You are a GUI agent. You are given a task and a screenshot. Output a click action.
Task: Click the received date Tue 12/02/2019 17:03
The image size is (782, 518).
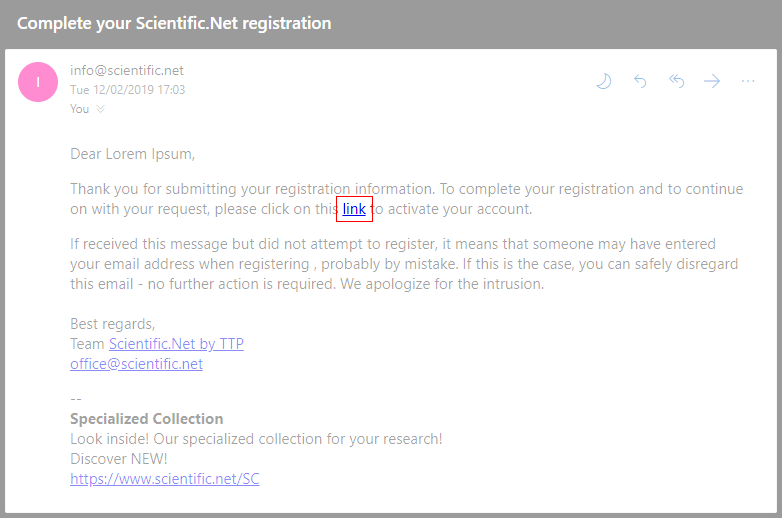(x=127, y=90)
